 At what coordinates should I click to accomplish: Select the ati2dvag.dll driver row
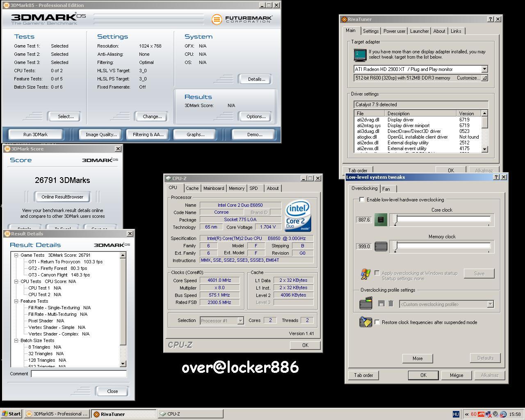417,120
